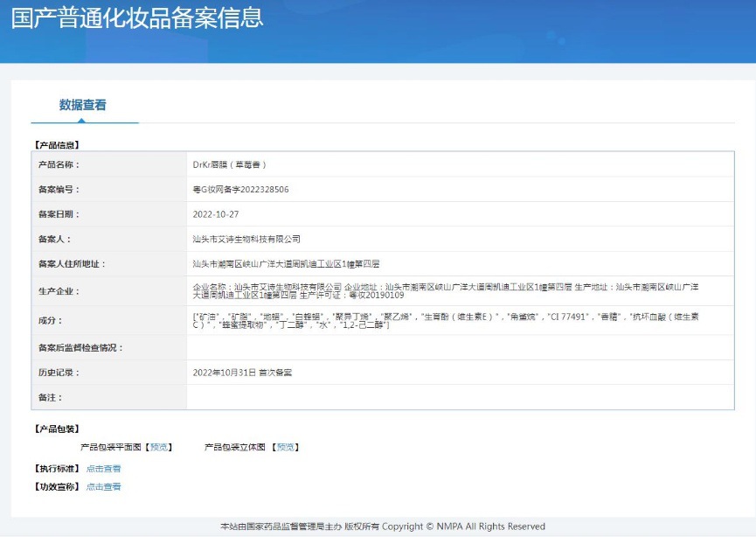Screen dimensions: 756x537
Task: Click the 成分 ingredient list text
Action: pyautogui.click(x=446, y=320)
